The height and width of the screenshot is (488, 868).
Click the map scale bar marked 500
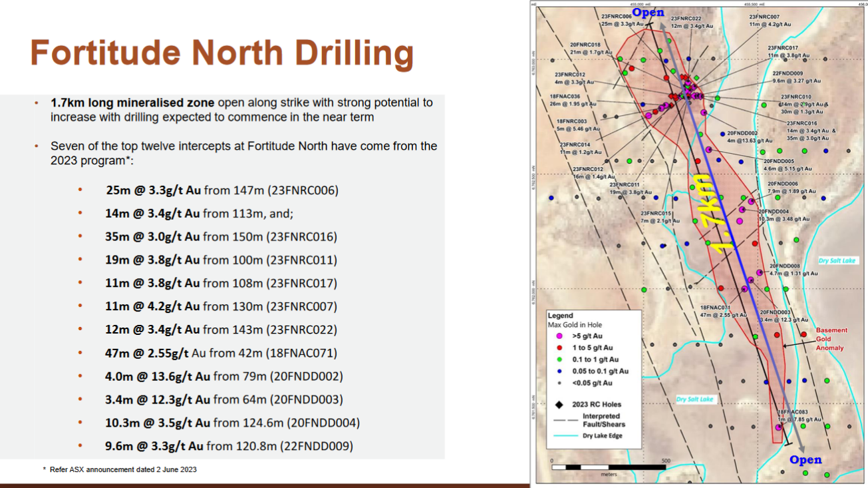(609, 466)
